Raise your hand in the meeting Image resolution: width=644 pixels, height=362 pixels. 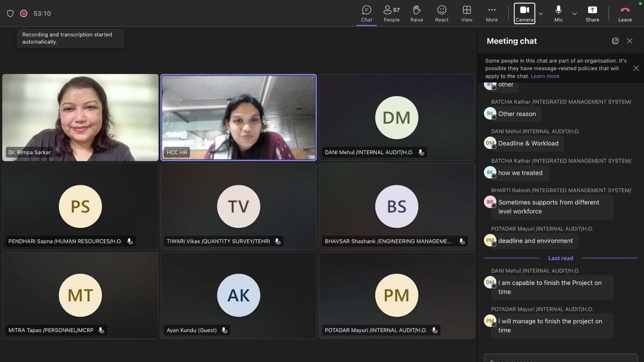click(x=417, y=14)
